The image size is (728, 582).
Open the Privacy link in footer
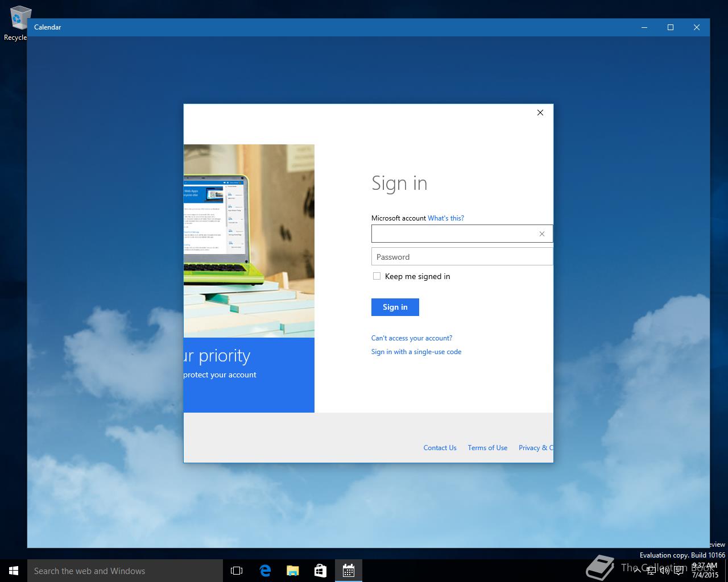[x=535, y=448]
